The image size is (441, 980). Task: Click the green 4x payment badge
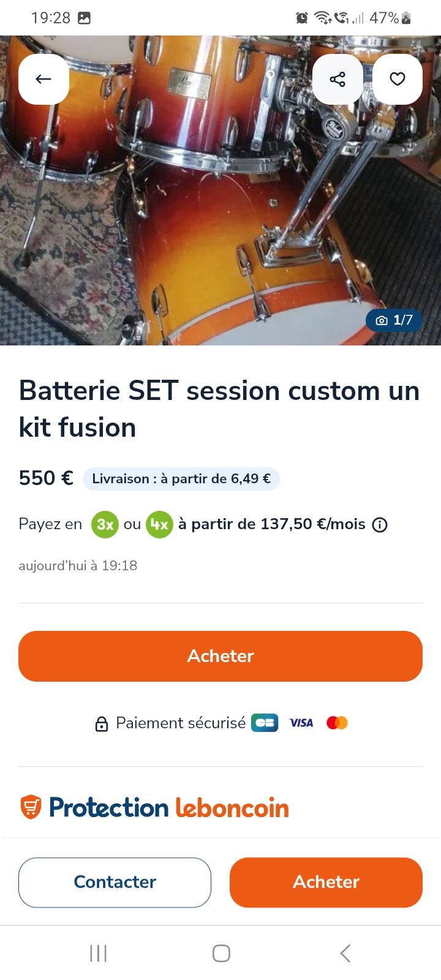159,524
